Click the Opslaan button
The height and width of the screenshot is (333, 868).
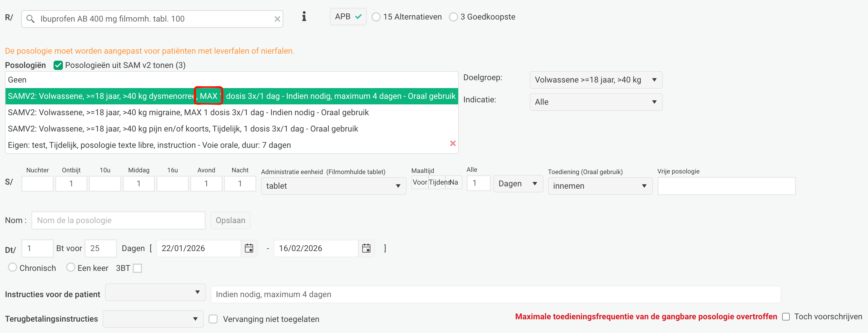click(x=230, y=220)
